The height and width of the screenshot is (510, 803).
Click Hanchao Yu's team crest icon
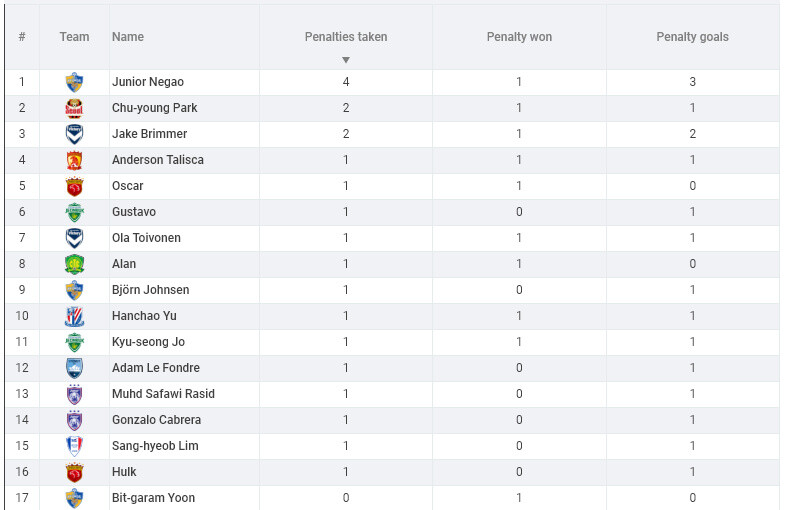coord(74,316)
